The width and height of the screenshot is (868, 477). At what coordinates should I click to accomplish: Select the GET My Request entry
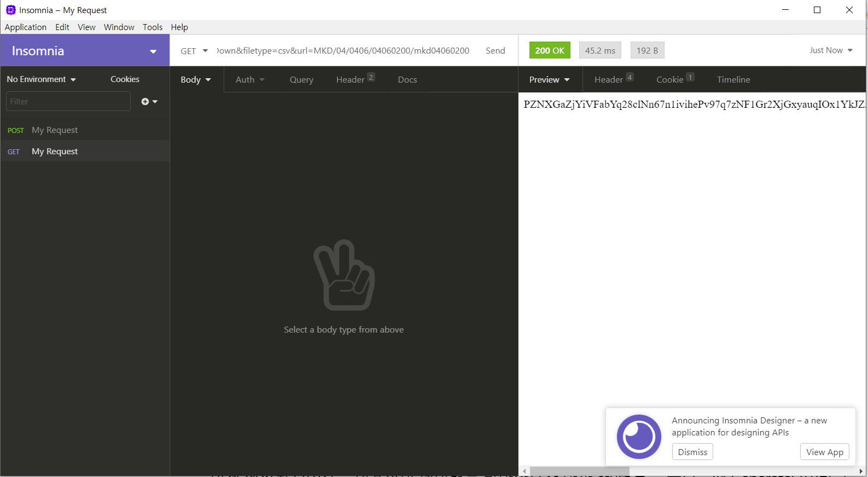click(85, 152)
